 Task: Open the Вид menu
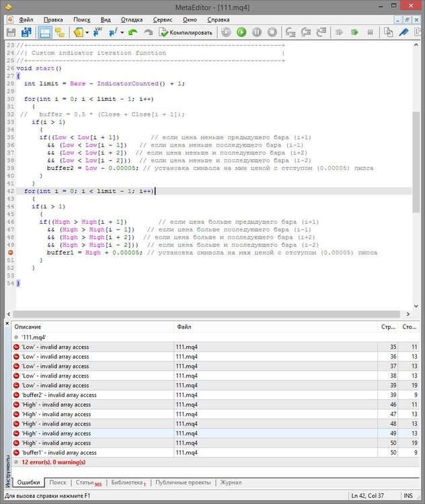tap(106, 19)
